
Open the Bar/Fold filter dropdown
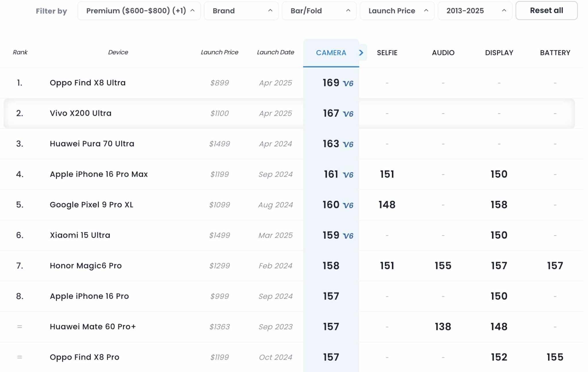pyautogui.click(x=319, y=11)
